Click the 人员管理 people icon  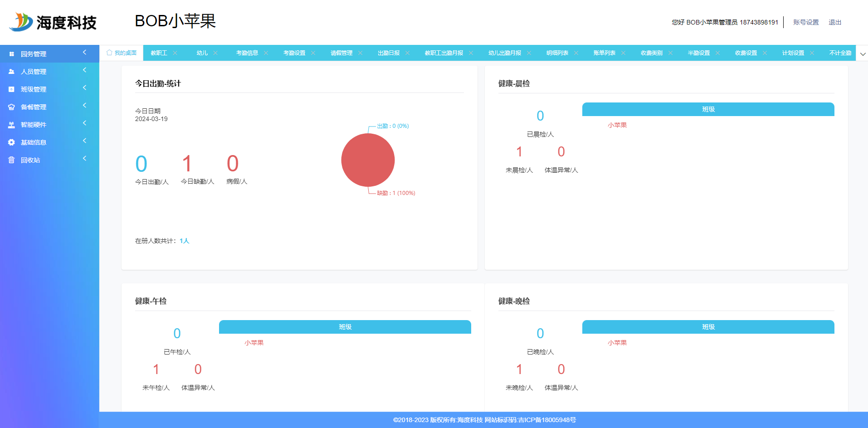pyautogui.click(x=12, y=72)
